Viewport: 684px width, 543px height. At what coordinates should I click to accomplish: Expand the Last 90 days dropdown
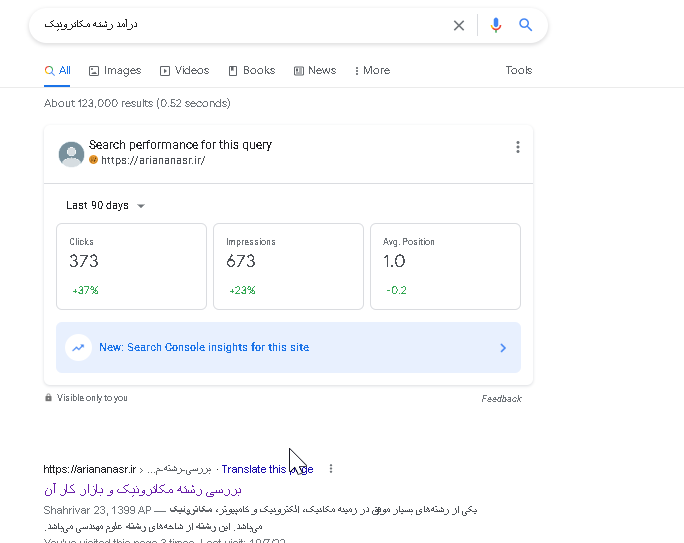[105, 206]
